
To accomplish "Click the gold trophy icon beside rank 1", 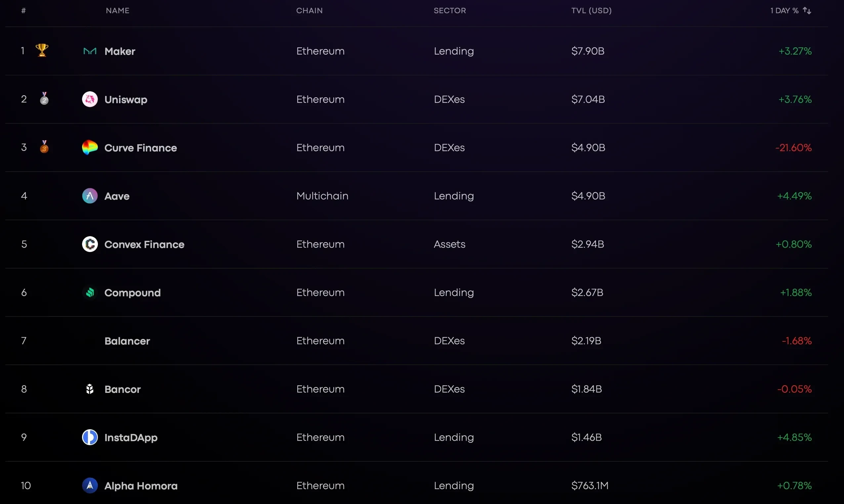I will point(42,50).
